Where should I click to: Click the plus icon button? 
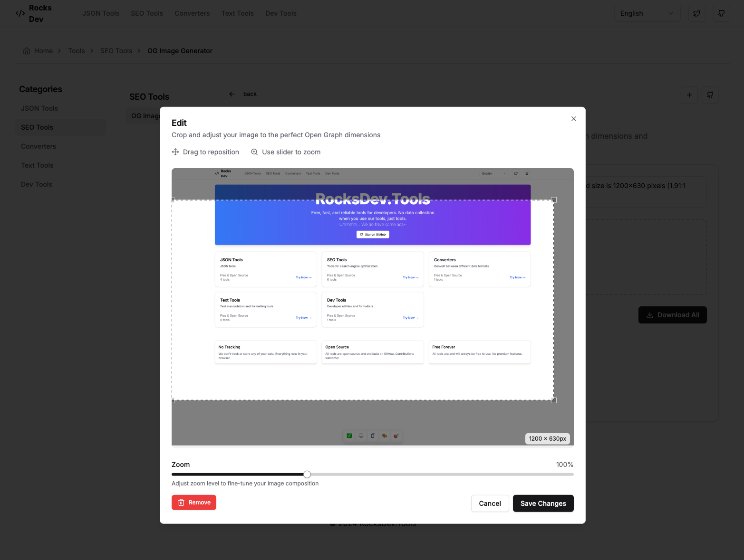point(689,95)
